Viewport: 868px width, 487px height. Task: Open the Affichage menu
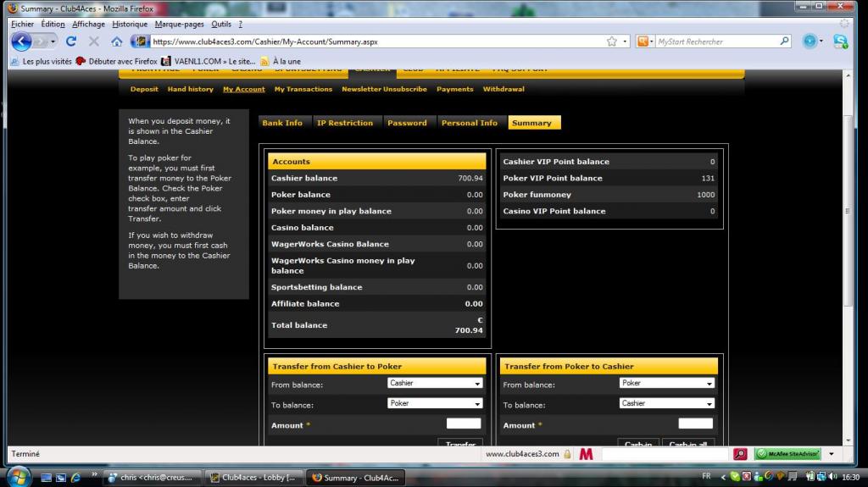88,25
